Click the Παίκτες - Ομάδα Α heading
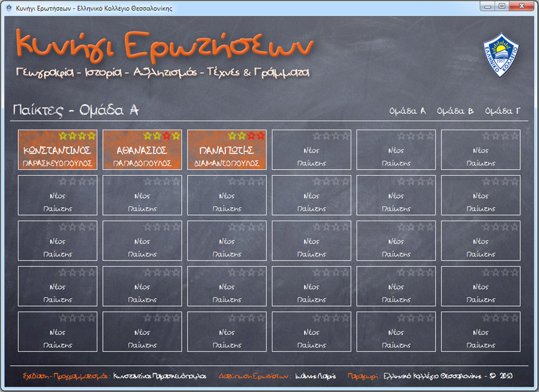 [x=76, y=110]
